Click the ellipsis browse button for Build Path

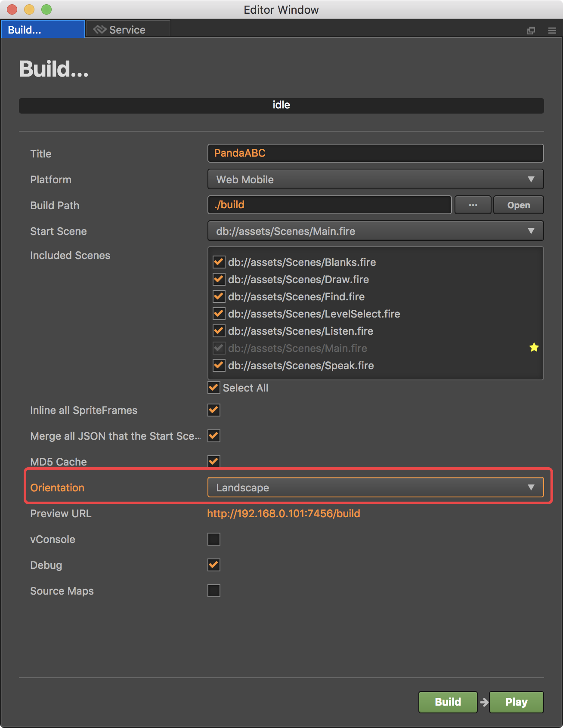473,205
